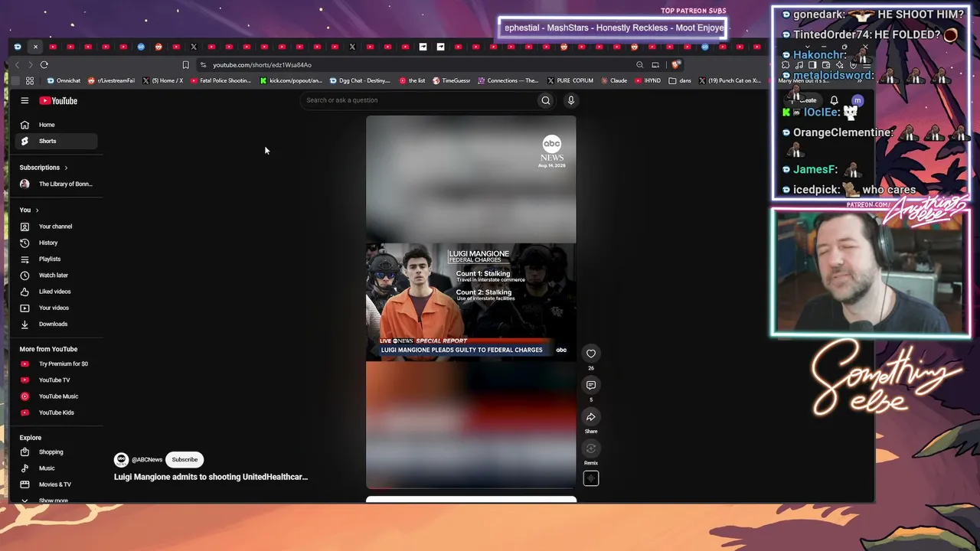Open the PURE COPIUM bookmark
Viewport: 980px width, 551px height.
click(x=570, y=80)
